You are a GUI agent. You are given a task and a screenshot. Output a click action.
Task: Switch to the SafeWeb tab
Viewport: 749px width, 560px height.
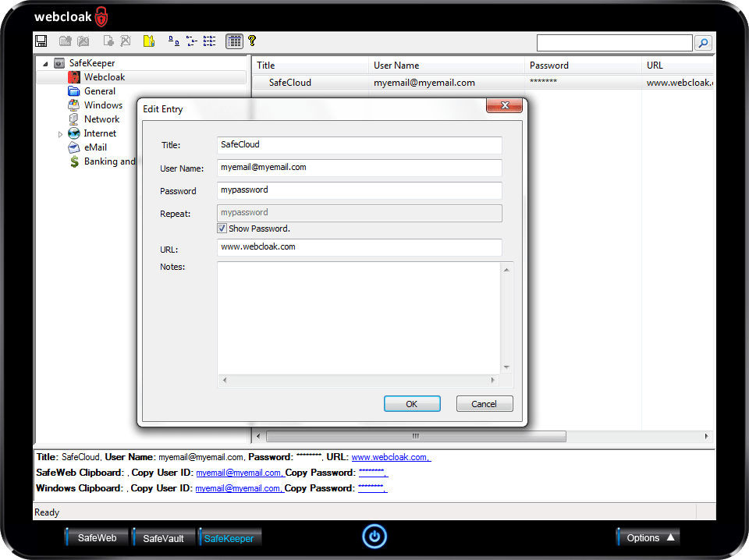[96, 537]
